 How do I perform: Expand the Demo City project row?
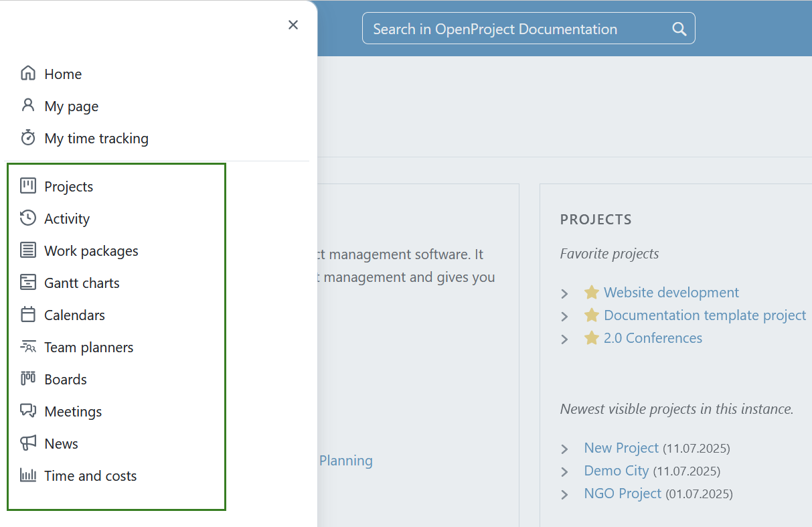[x=564, y=471]
